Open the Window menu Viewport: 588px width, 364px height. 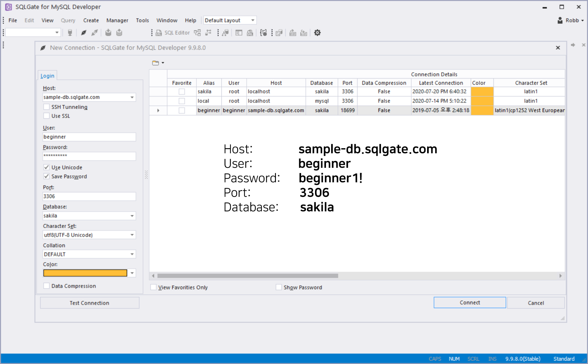pos(167,20)
